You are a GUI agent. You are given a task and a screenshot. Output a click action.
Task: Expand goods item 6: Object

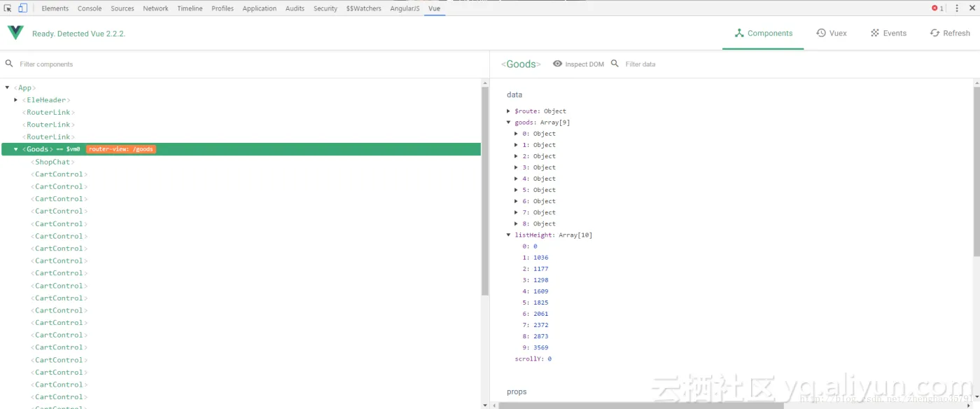[517, 201]
